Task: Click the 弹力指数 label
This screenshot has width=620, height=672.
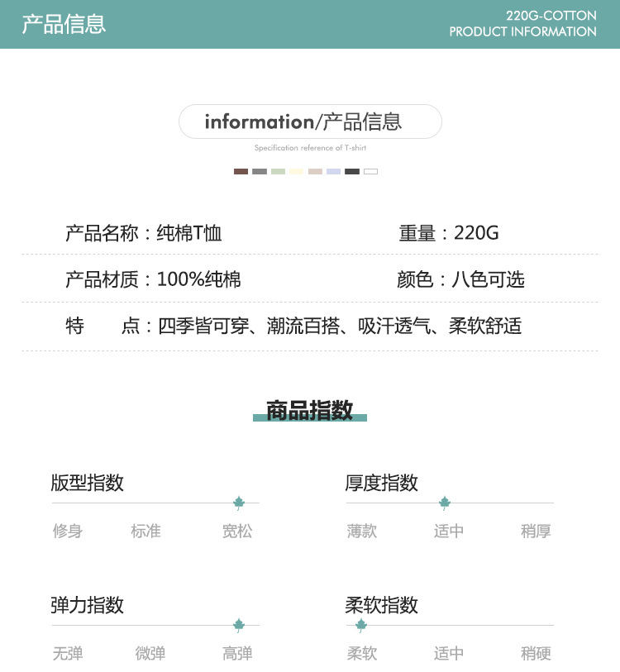Action: [x=87, y=605]
